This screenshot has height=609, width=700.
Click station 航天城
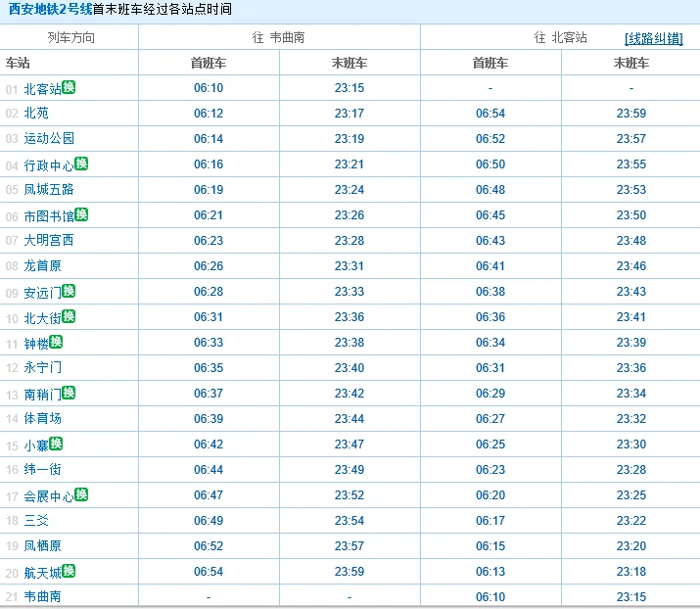point(42,573)
